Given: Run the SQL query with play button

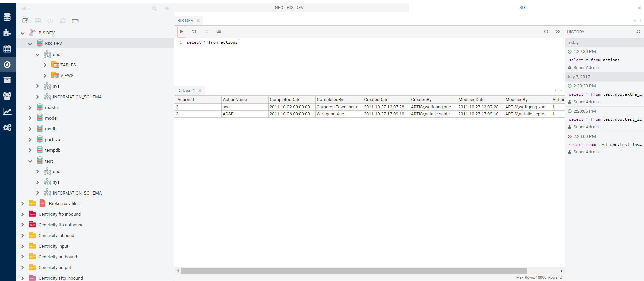Looking at the screenshot, I should [181, 32].
